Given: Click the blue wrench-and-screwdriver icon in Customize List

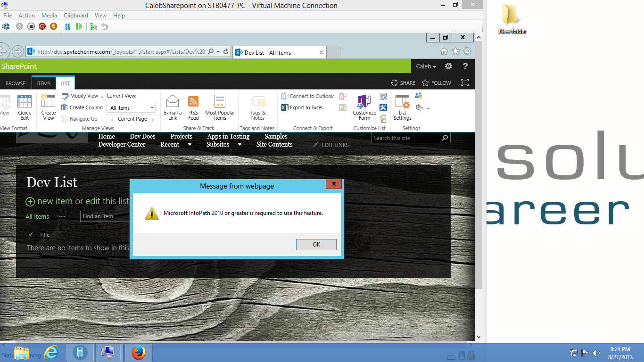Looking at the screenshot, I should pos(383,107).
